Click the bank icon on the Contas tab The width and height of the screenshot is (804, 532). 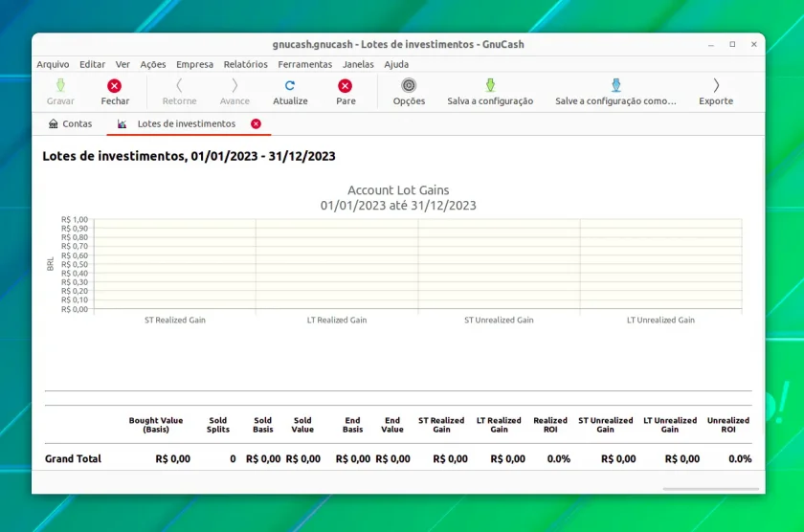(53, 123)
